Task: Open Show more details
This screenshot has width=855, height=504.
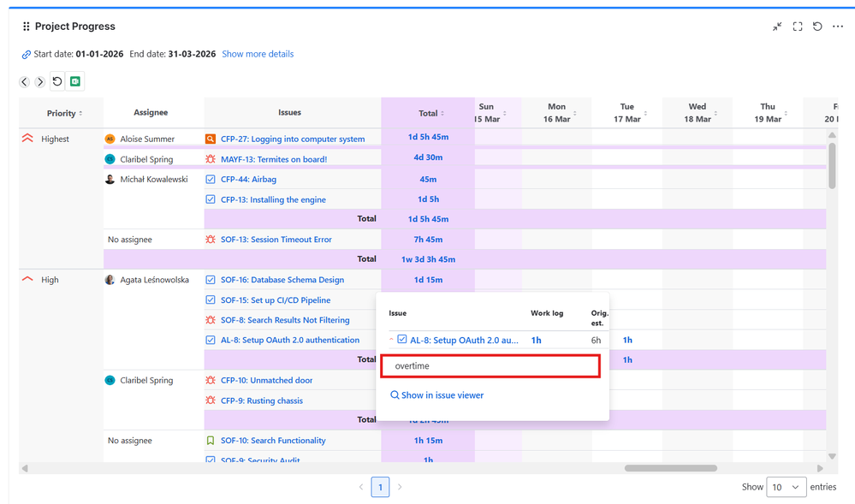Action: coord(258,54)
